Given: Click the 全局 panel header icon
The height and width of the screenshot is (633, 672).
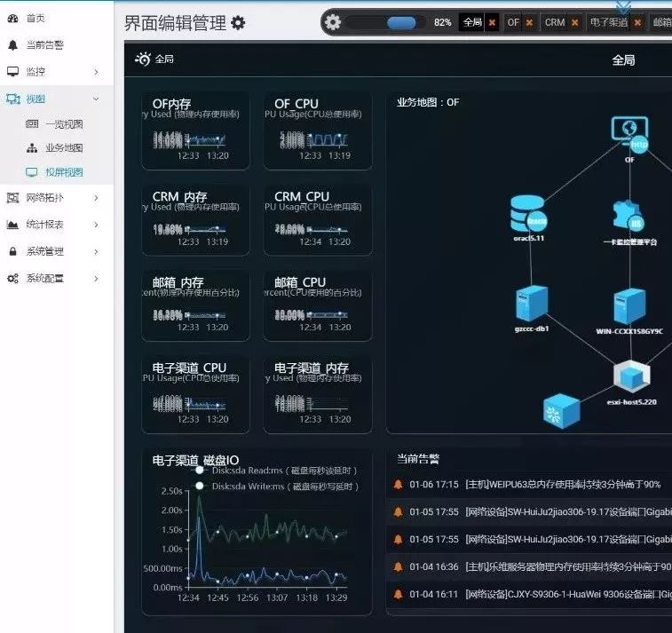Looking at the screenshot, I should 143,59.
